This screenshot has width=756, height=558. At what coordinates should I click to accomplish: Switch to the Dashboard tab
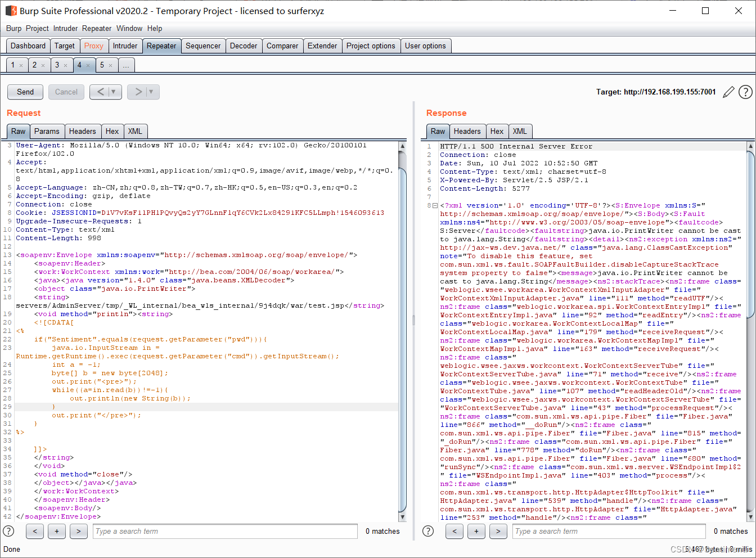coord(28,46)
